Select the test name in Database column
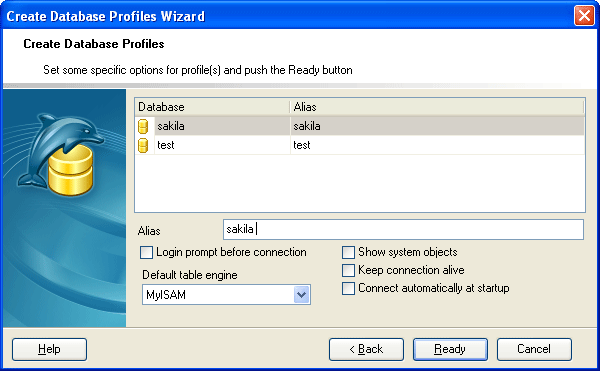 click(166, 145)
